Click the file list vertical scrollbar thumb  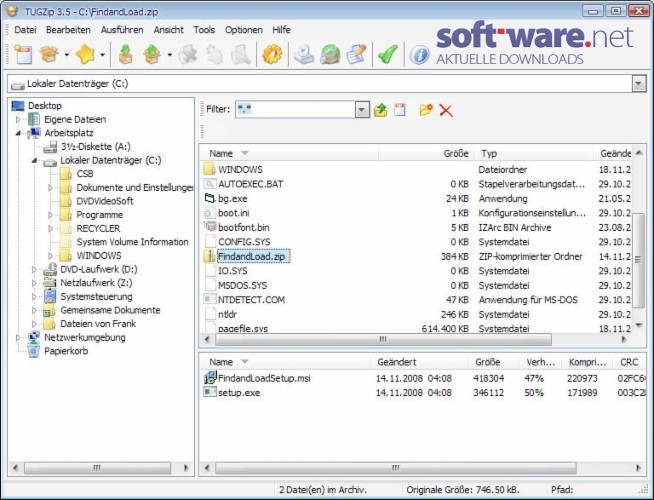[x=638, y=260]
